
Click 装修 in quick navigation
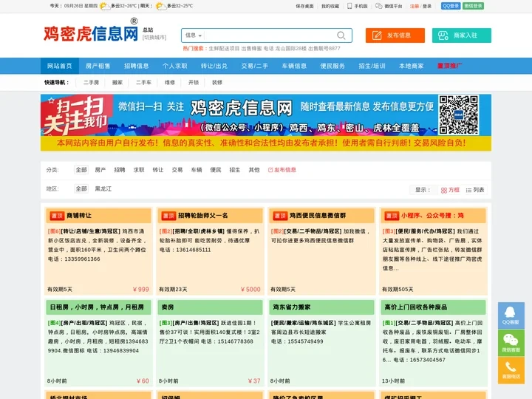217,83
